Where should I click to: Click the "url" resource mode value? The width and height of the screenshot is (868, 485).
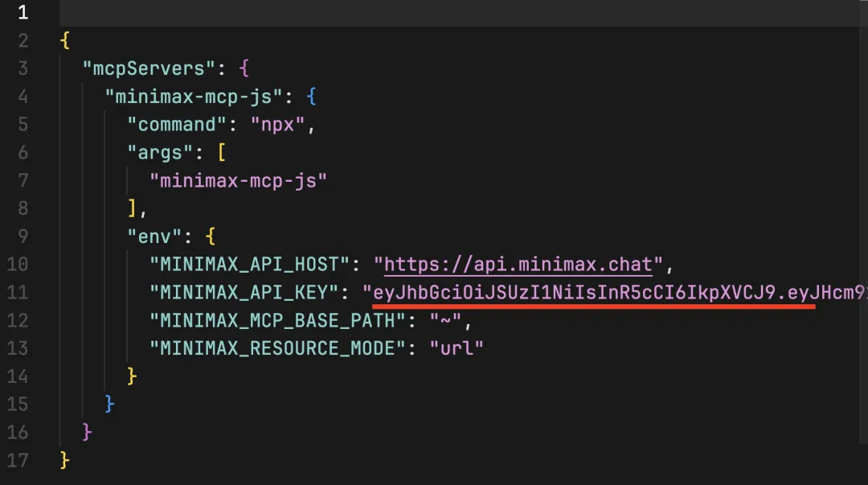[x=457, y=348]
